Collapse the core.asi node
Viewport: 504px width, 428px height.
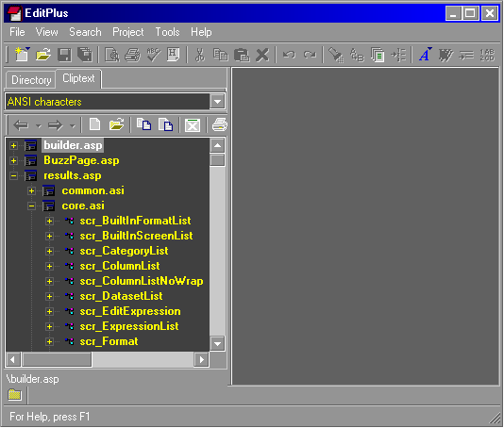pos(31,206)
